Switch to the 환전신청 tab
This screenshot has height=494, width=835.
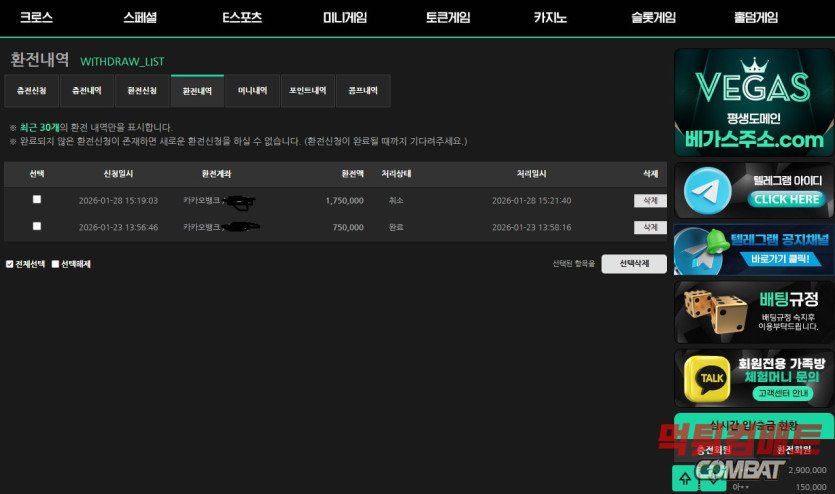coord(142,91)
